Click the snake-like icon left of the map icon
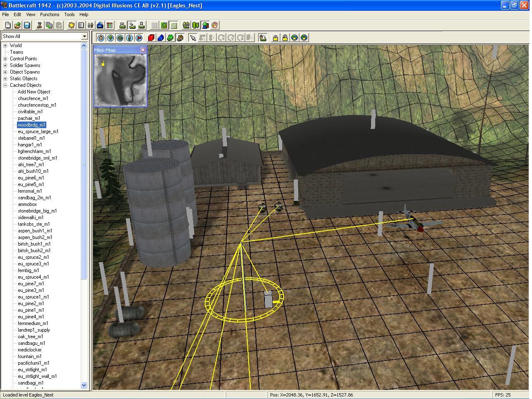The image size is (532, 399). [186, 25]
